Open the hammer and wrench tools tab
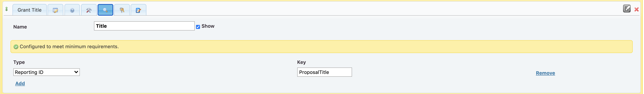Viewport: 644px width, 94px height. coord(89,10)
